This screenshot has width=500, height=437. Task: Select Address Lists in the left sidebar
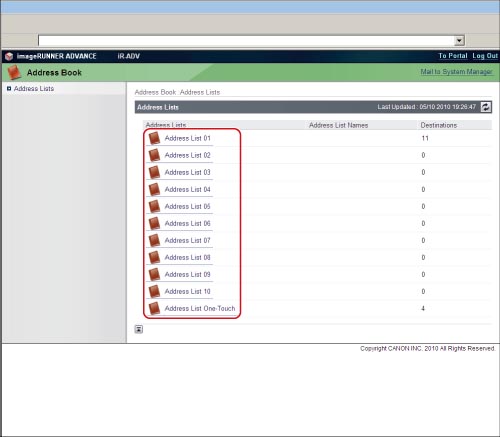(34, 89)
